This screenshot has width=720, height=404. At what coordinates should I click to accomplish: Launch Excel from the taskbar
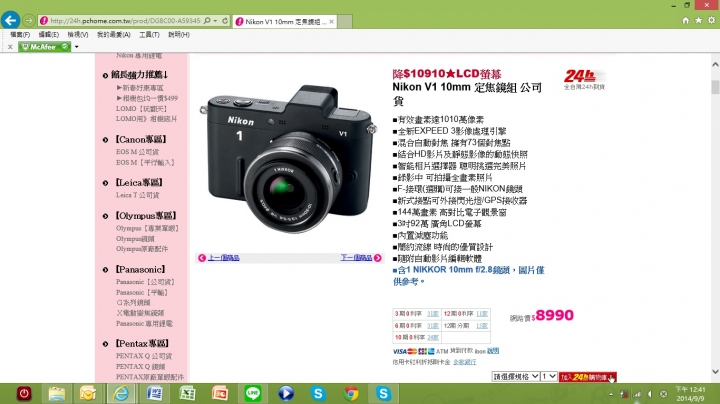click(187, 393)
